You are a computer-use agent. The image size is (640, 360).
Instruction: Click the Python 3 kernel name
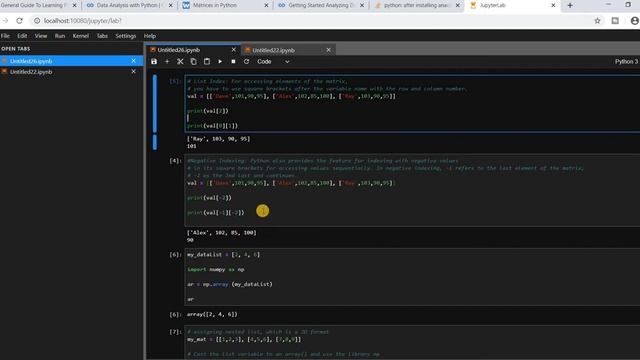point(626,62)
